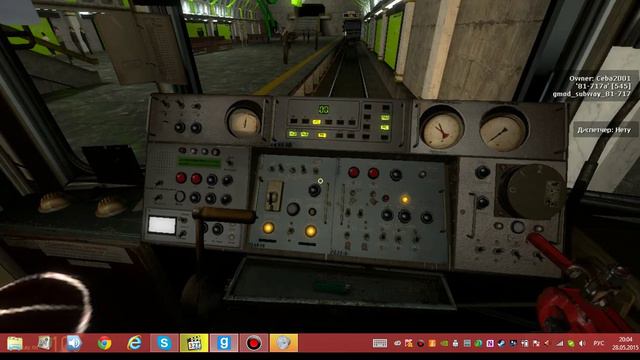Turn the right black knob beside the small gauge
Image resolution: width=640 pixels, height=360 pixels.
tap(196, 128)
